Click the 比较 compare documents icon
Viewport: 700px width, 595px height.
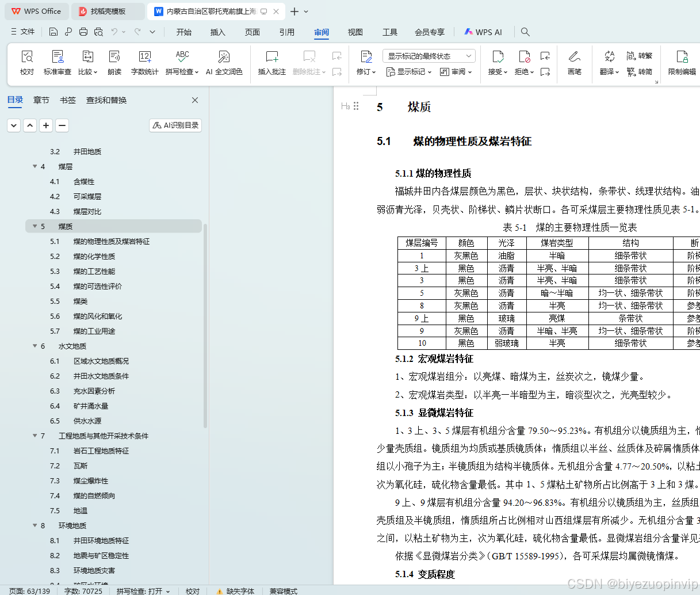point(87,56)
